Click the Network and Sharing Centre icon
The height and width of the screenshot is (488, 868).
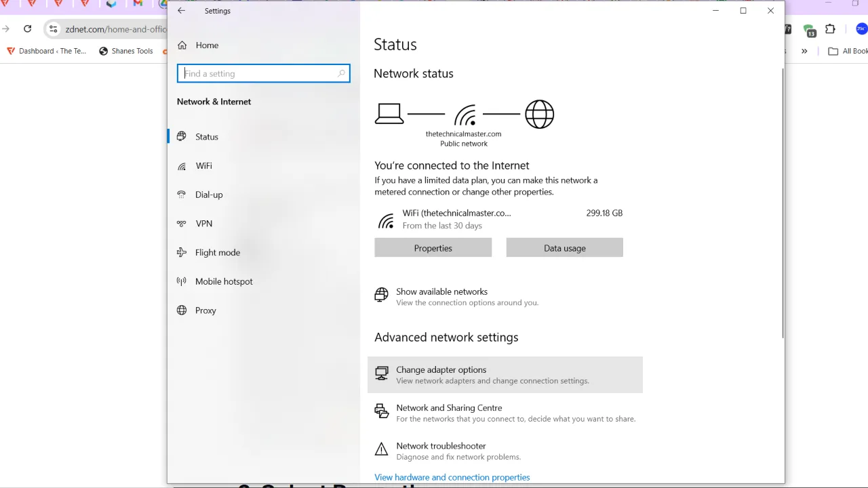(x=381, y=411)
